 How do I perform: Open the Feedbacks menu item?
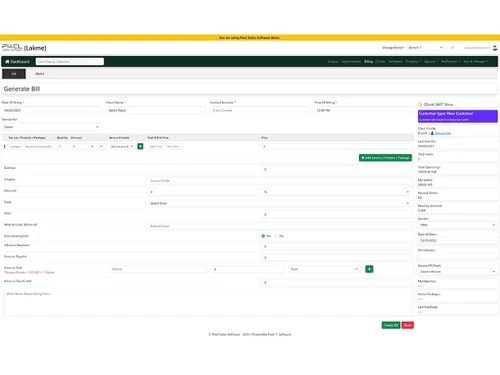pos(395,62)
